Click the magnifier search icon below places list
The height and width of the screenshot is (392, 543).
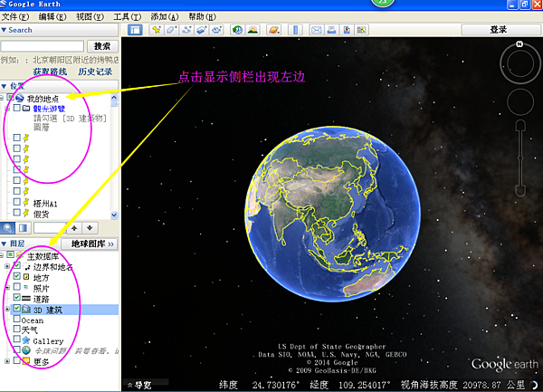tap(7, 228)
